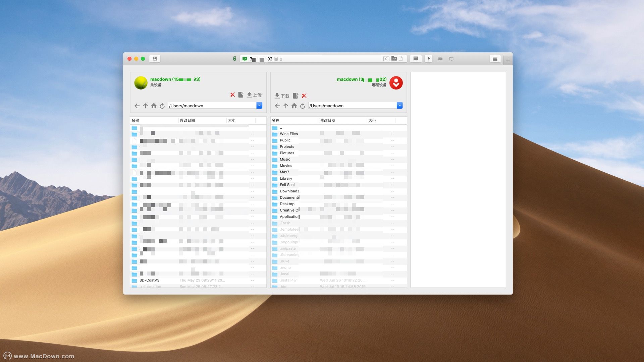644x362 pixels.
Task: Select the .snipaste folder
Action: 338,248
